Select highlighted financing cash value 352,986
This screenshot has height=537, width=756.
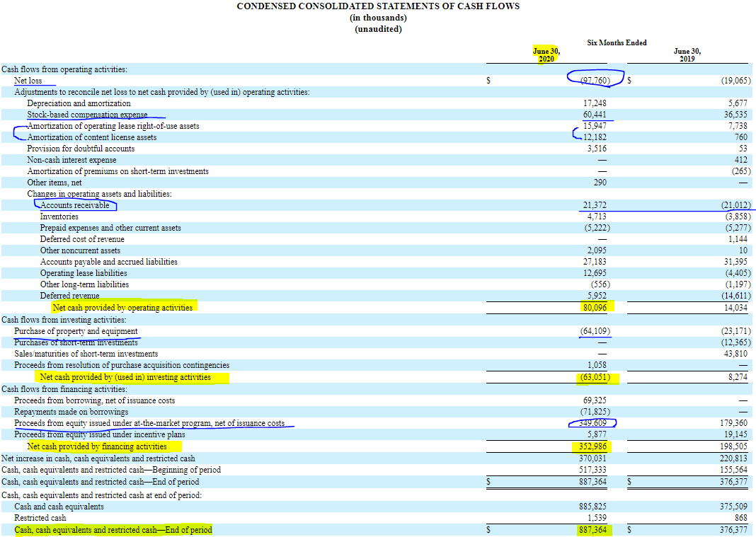click(592, 447)
